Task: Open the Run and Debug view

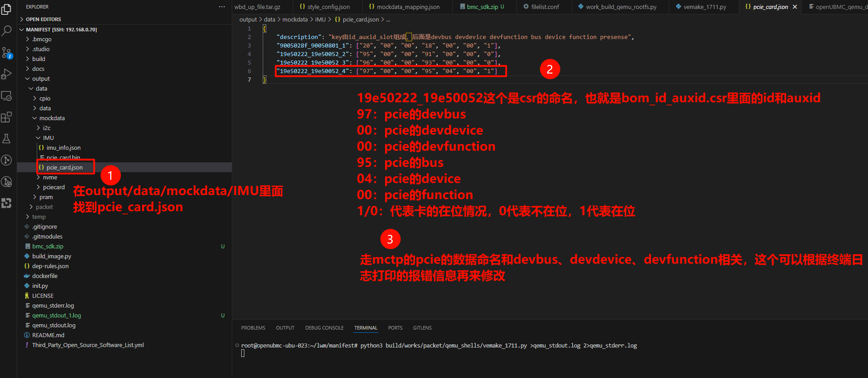Action: [x=7, y=74]
